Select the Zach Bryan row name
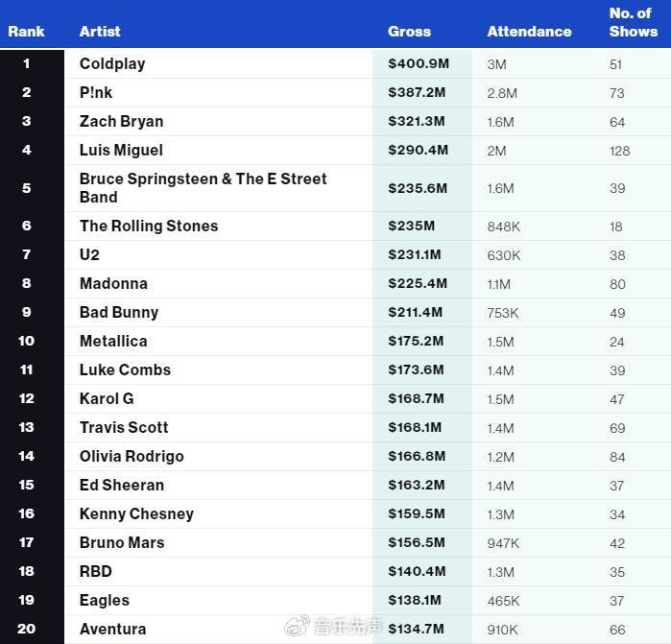671x644 pixels. tap(122, 122)
